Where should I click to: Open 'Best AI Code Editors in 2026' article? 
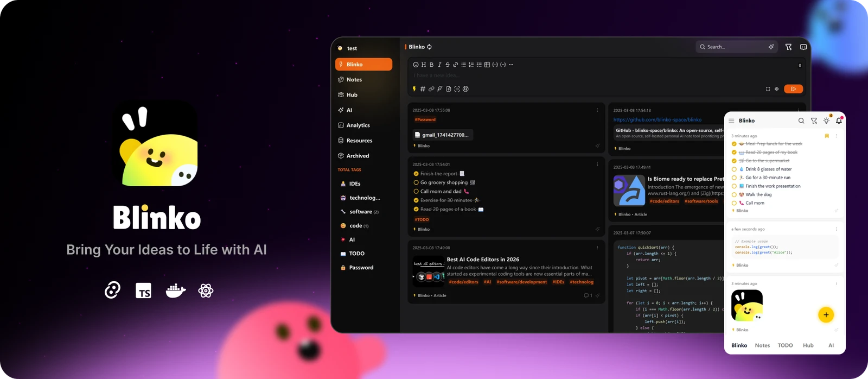click(x=483, y=260)
